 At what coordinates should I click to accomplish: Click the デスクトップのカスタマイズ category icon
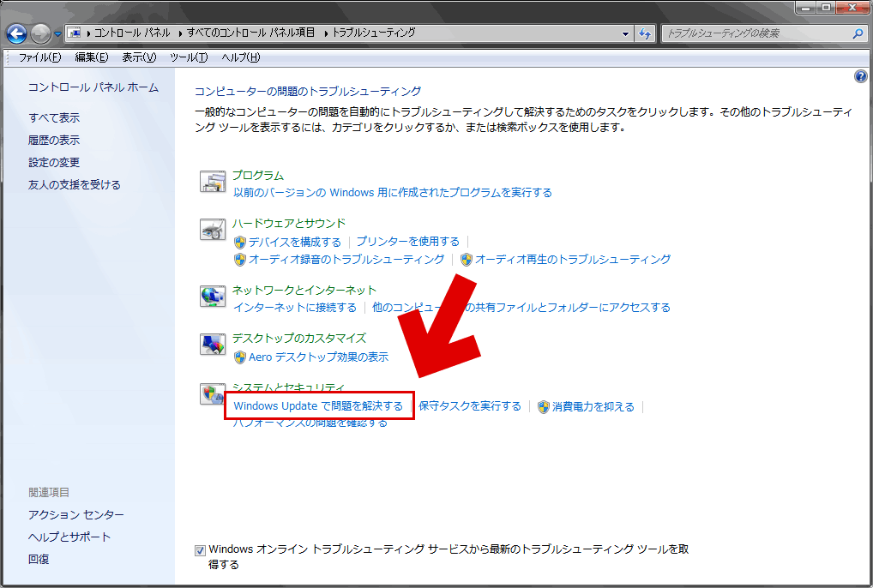click(x=213, y=344)
